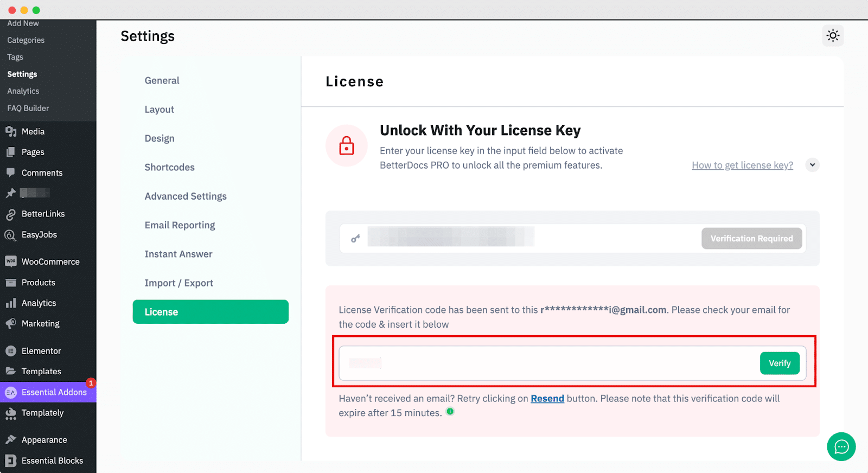Open the Import / Export tab
Image resolution: width=868 pixels, height=473 pixels.
178,283
